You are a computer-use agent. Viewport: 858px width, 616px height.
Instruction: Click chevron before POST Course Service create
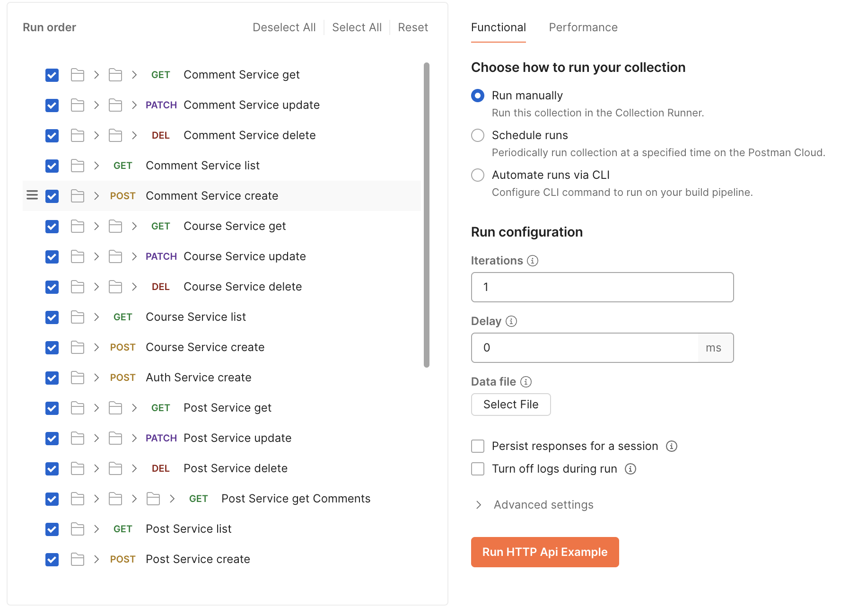(x=96, y=347)
